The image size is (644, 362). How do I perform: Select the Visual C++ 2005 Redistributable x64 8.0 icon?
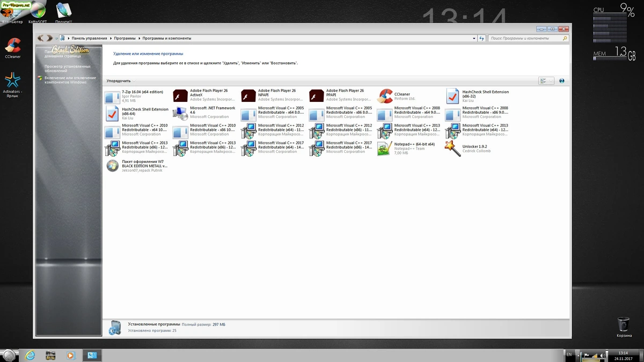pyautogui.click(x=248, y=114)
